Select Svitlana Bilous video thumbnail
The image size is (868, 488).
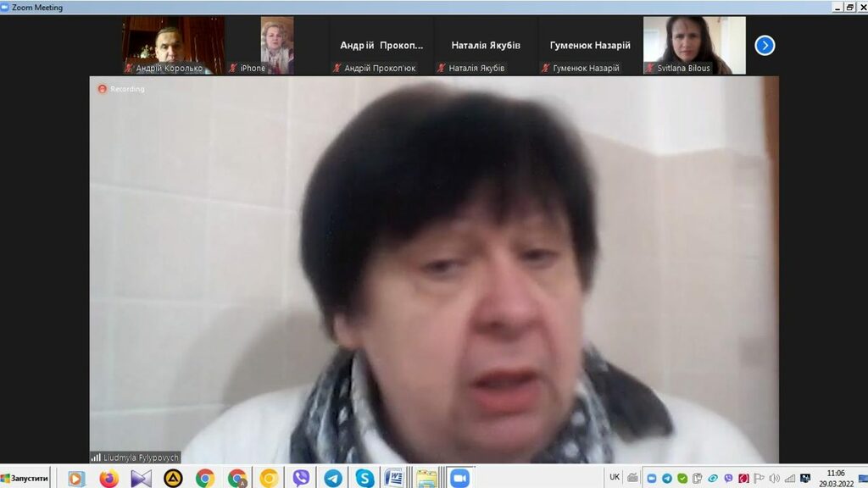coord(694,45)
